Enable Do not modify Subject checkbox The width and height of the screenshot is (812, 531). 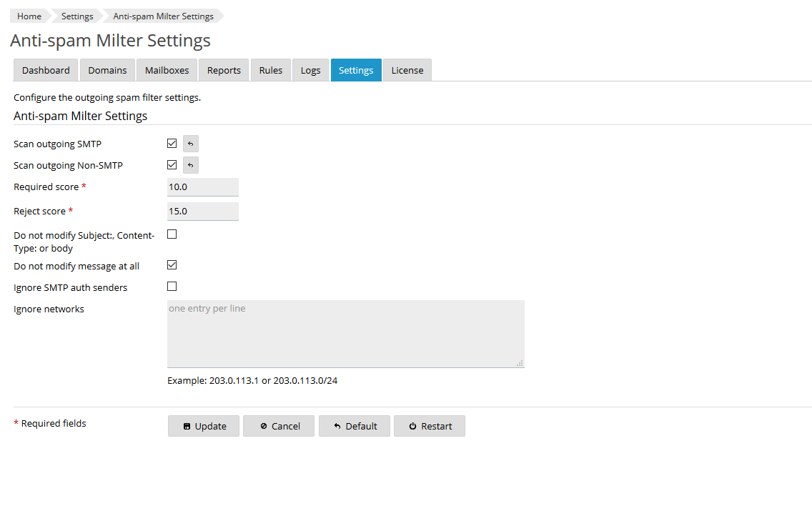pos(172,234)
